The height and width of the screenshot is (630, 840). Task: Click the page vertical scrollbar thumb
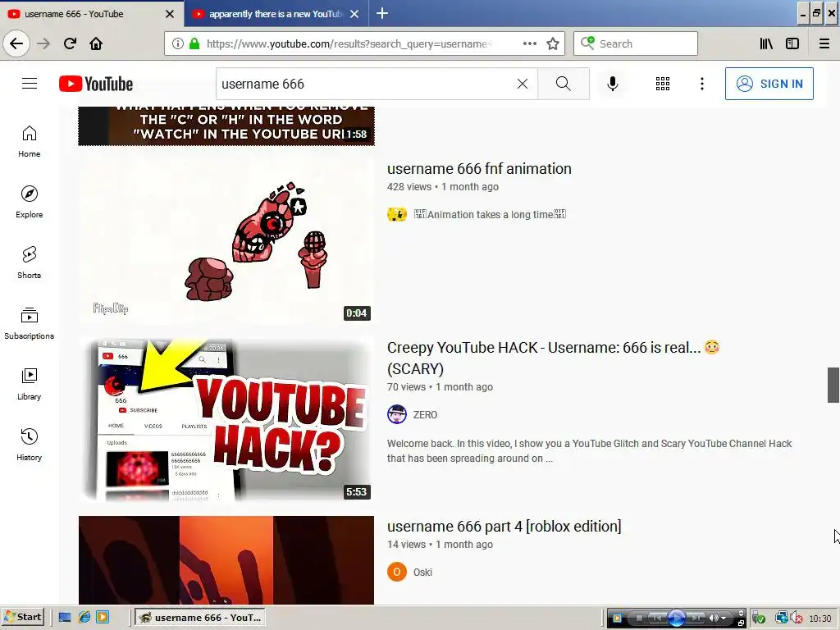pyautogui.click(x=833, y=385)
